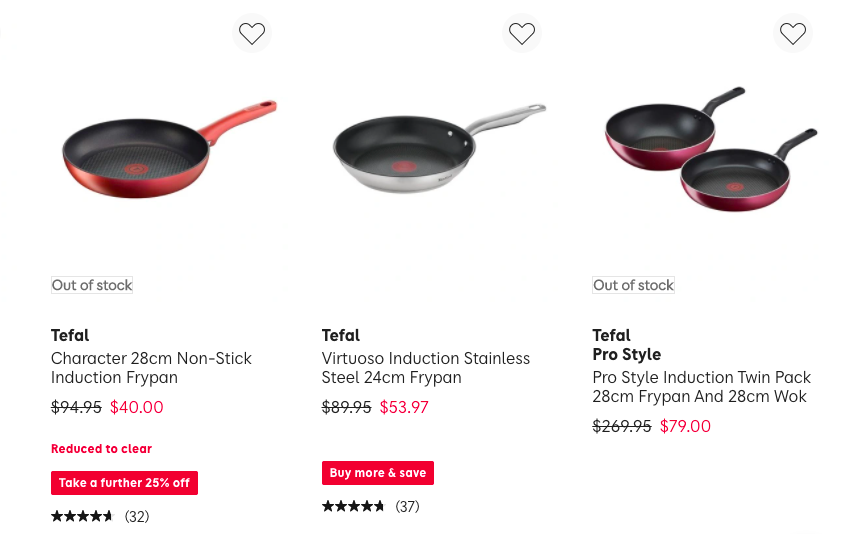Open the twin pack wok and frypan image
The image size is (849, 534).
710,149
